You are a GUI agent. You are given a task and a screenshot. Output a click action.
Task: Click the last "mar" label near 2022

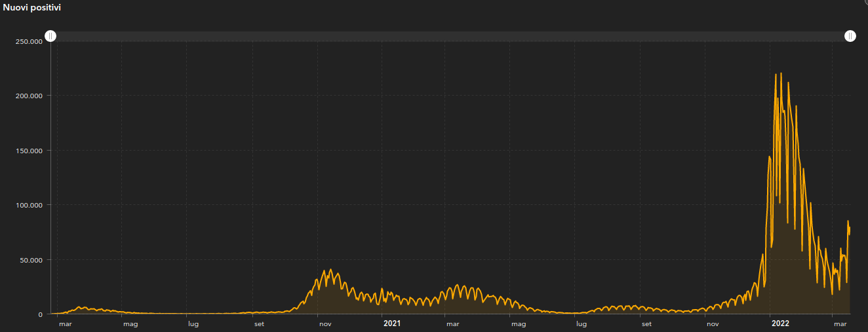click(x=840, y=323)
